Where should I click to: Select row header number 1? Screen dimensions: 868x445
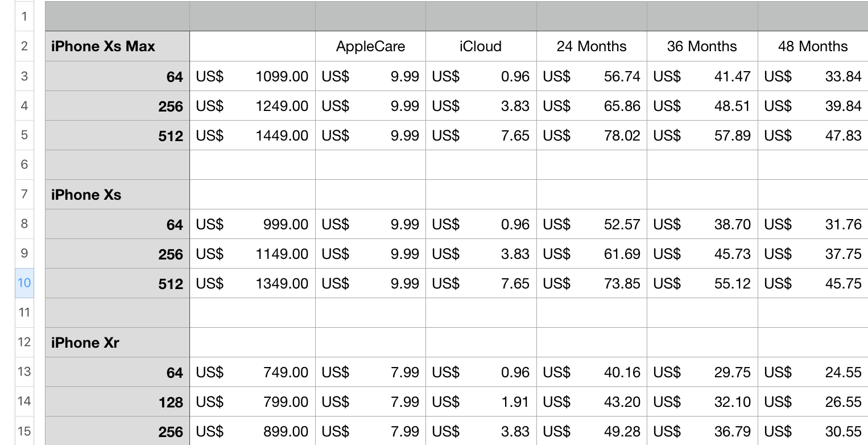[x=24, y=17]
